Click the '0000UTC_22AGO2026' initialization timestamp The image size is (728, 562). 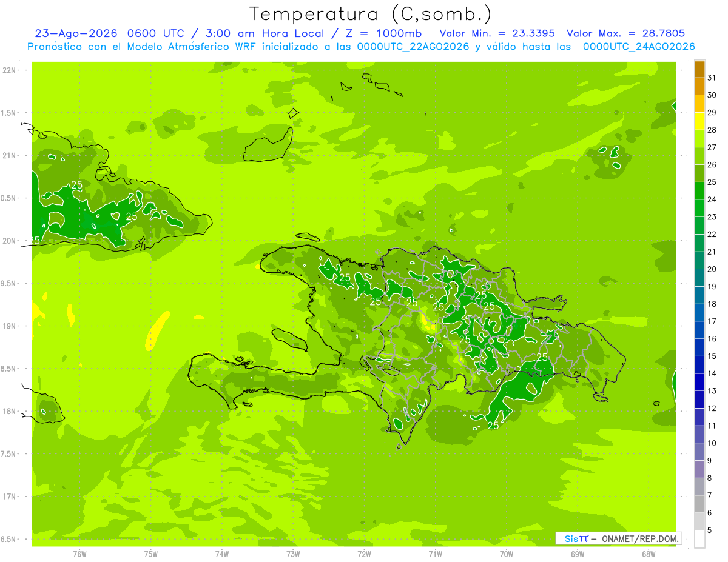(x=413, y=47)
